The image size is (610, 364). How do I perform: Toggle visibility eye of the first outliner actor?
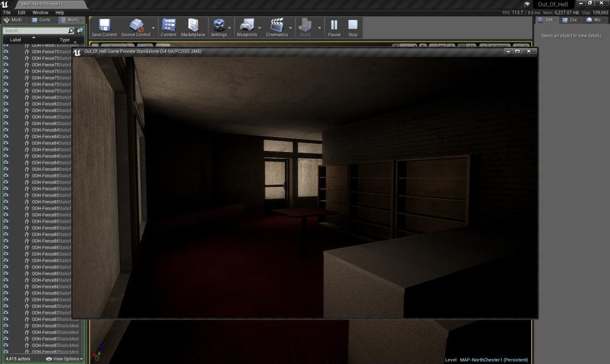click(6, 46)
